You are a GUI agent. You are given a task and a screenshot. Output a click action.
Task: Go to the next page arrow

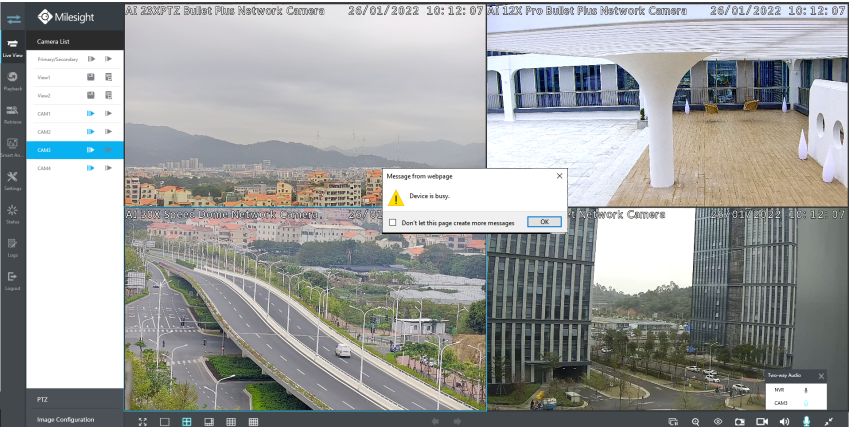click(x=457, y=421)
